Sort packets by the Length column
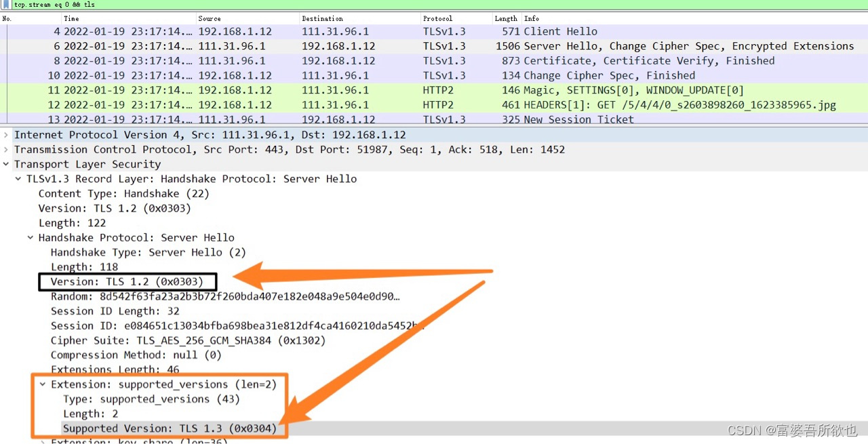The image size is (868, 444). coord(505,18)
